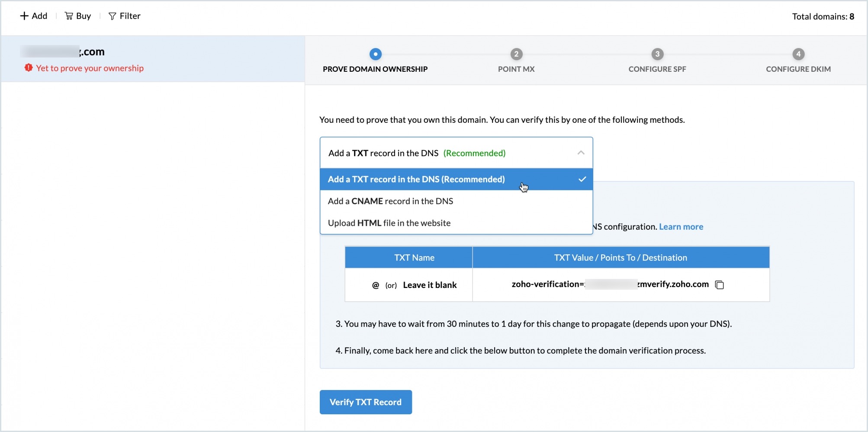Click the dropdown field showing TXT record
The width and height of the screenshot is (868, 432).
(456, 153)
